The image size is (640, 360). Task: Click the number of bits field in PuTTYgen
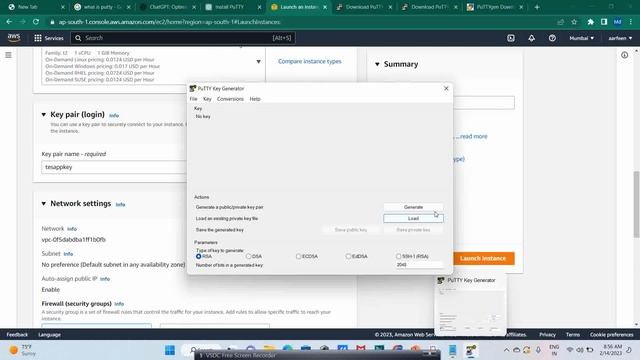pyautogui.click(x=419, y=265)
